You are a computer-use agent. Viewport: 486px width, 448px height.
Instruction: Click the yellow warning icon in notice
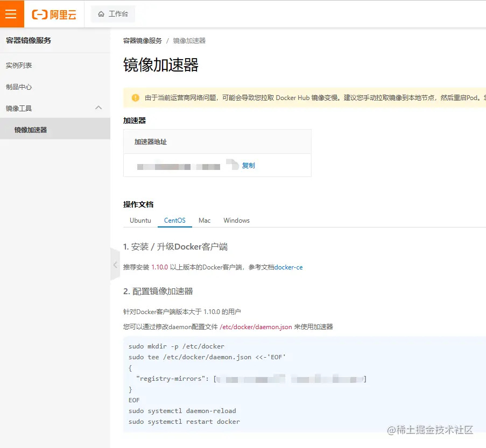136,98
